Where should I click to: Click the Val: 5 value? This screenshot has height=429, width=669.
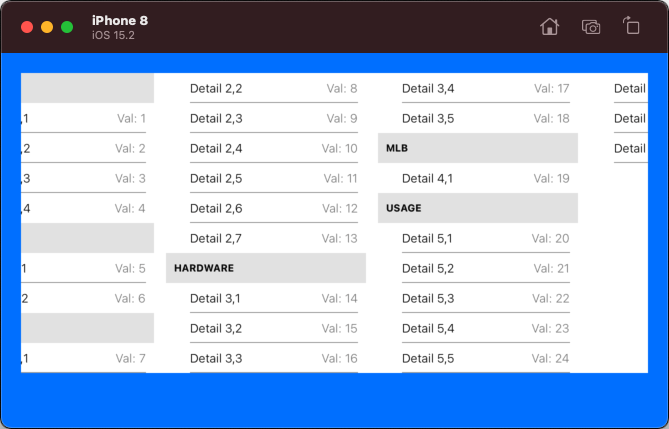pos(130,268)
